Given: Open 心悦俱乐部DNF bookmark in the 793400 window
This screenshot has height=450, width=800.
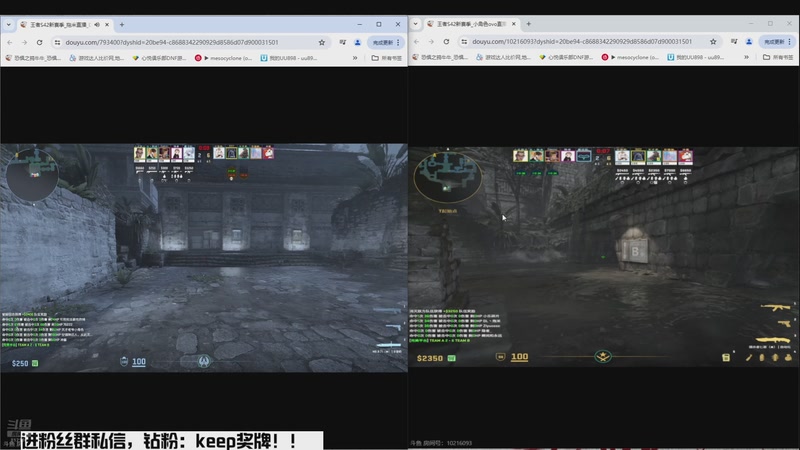Looking at the screenshot, I should 159,58.
